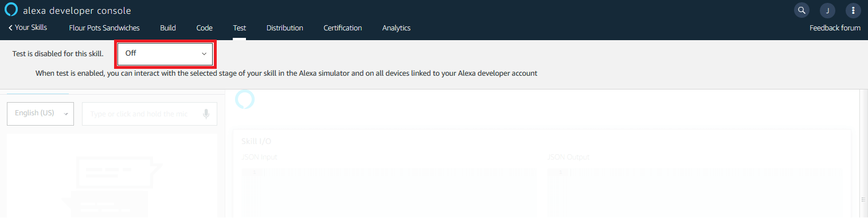868x218 pixels.
Task: Go back to Your Skills
Action: pyautogui.click(x=28, y=28)
